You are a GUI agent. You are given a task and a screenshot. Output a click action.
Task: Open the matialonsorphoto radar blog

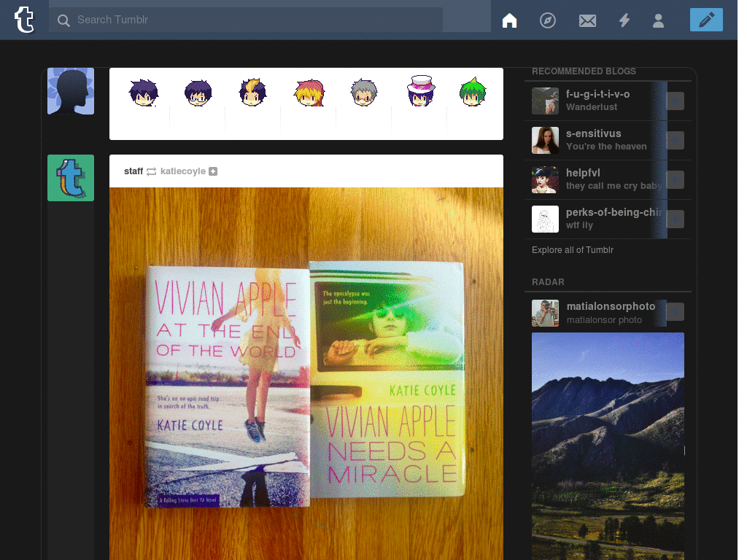tap(611, 306)
